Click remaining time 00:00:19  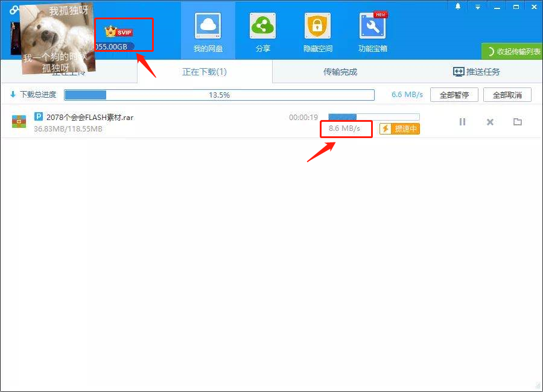(303, 118)
